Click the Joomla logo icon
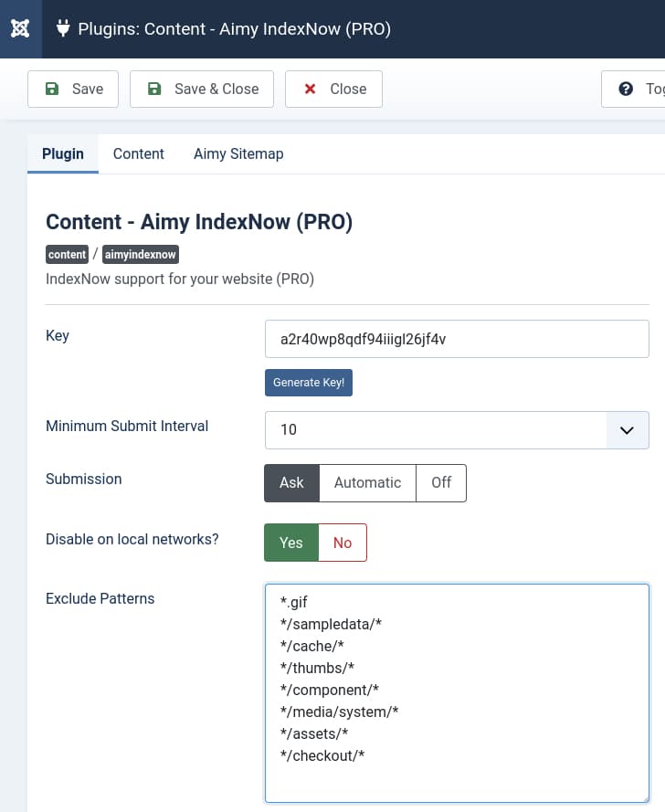 coord(20,28)
